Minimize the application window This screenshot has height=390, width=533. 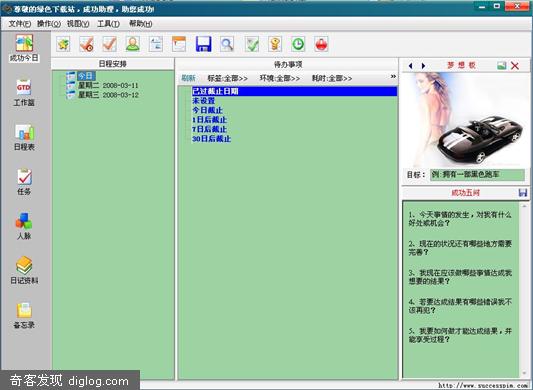point(482,6)
